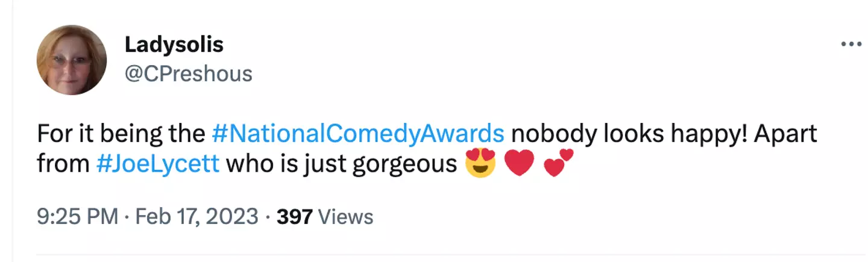Follow the #JoeLycett hashtag link
The image size is (868, 262).
coord(157,164)
